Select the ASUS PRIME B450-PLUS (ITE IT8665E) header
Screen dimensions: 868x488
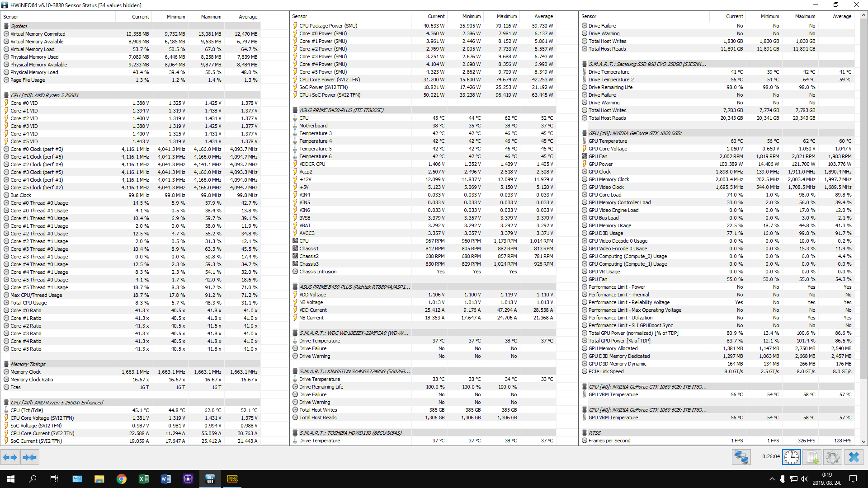pos(424,110)
